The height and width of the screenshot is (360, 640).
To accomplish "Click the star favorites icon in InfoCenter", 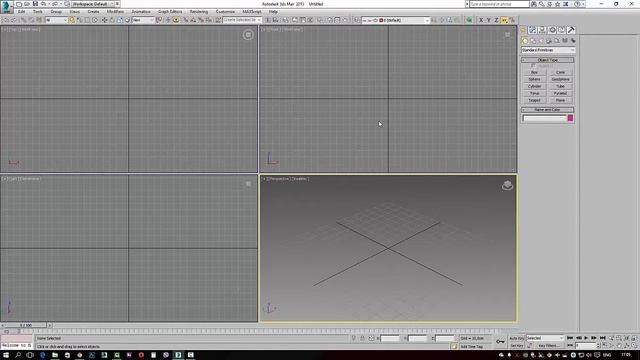I will 558,4.
